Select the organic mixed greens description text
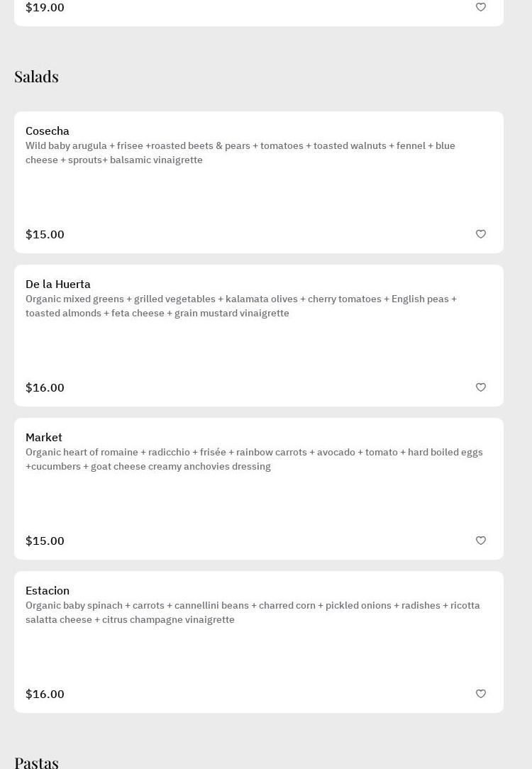Screen dimensions: 532x769 pyautogui.click(x=241, y=306)
